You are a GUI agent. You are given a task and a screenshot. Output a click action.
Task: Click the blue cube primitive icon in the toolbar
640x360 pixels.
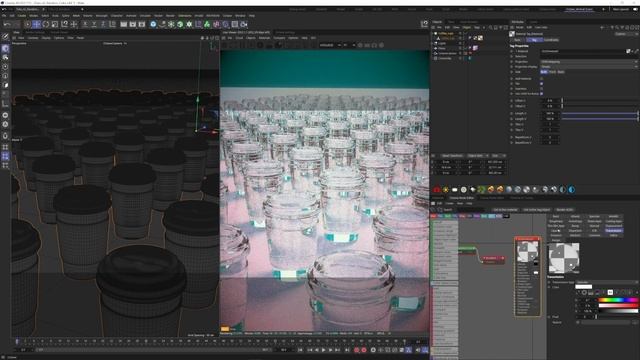[153, 24]
